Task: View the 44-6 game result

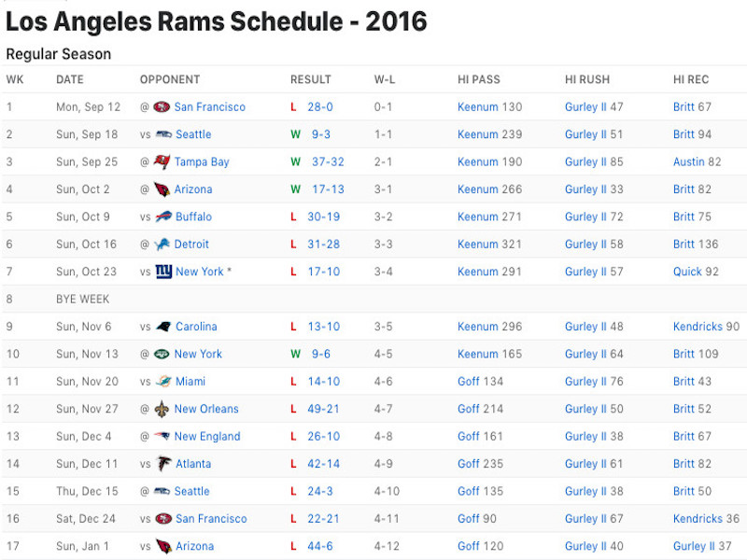Action: coord(320,546)
